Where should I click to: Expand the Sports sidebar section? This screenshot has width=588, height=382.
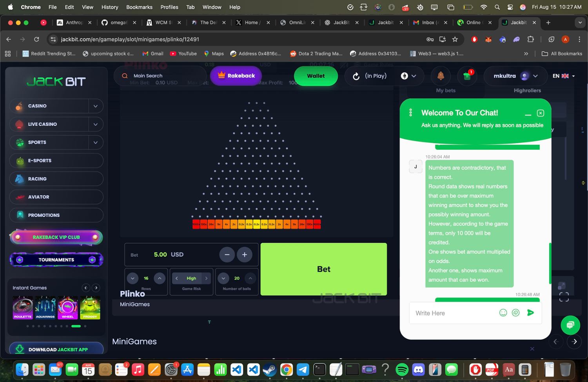(x=95, y=142)
